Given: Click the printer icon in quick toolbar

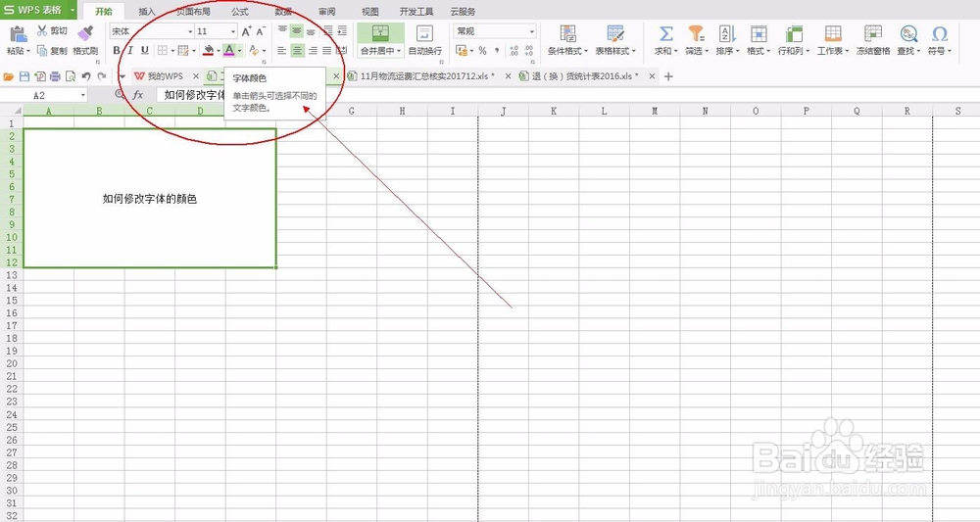Looking at the screenshot, I should coord(55,76).
